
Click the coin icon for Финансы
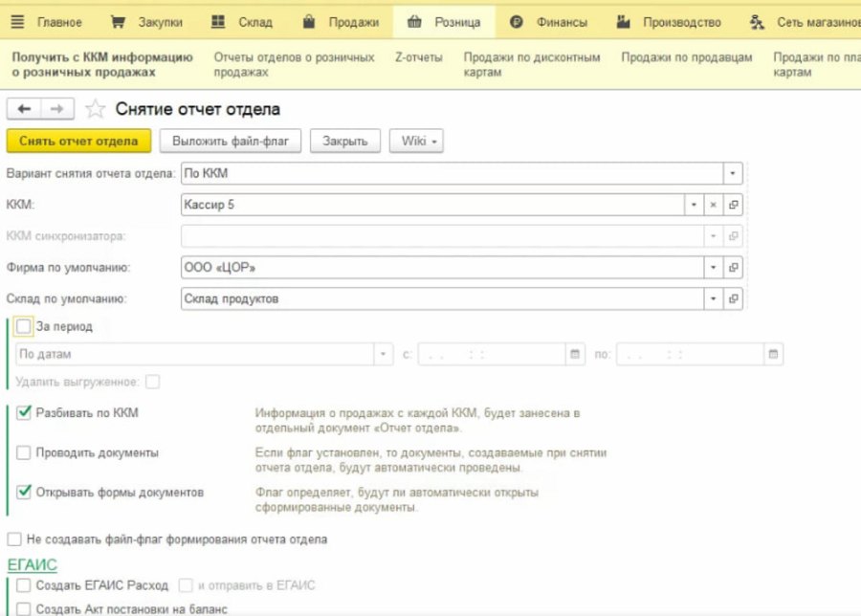517,22
